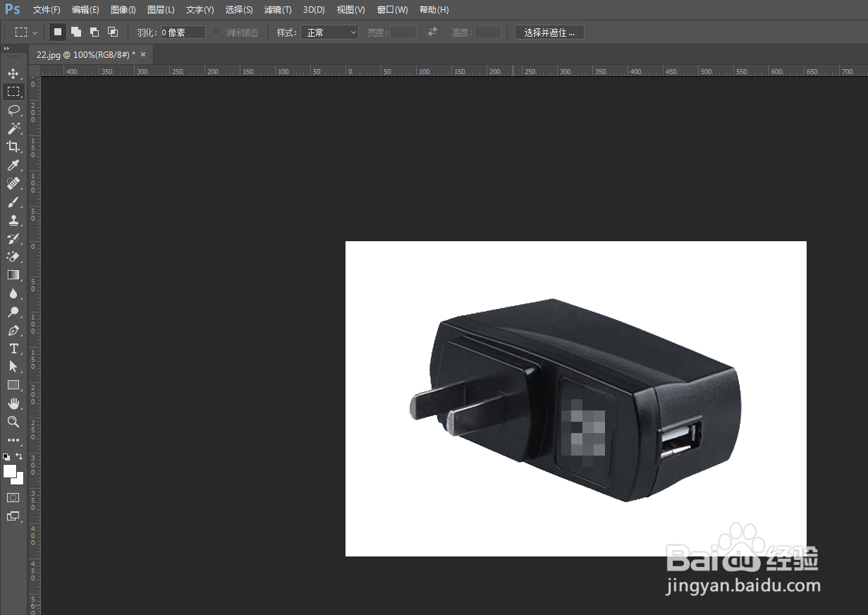Select the History Brush tool
The height and width of the screenshot is (615, 868).
pos(13,238)
